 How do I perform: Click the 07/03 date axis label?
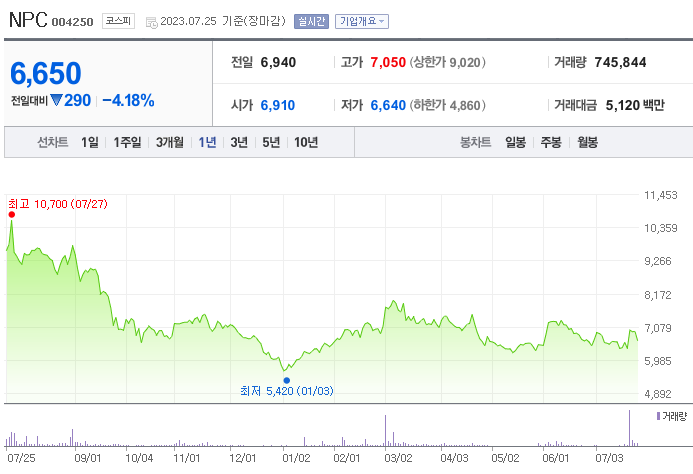tap(609, 458)
